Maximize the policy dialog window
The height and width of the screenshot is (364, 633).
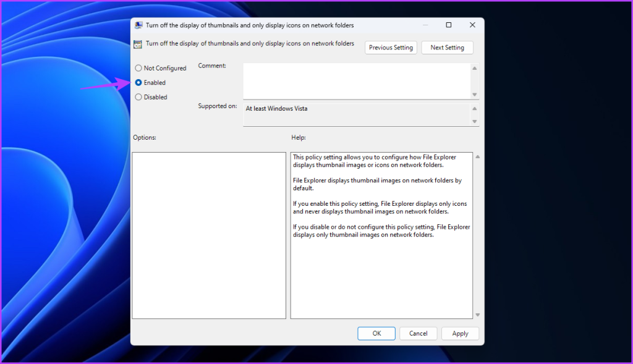click(x=449, y=25)
